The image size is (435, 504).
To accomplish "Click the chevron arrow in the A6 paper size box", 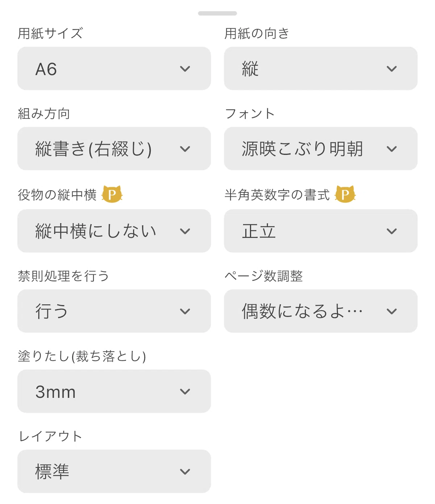I will pyautogui.click(x=185, y=69).
